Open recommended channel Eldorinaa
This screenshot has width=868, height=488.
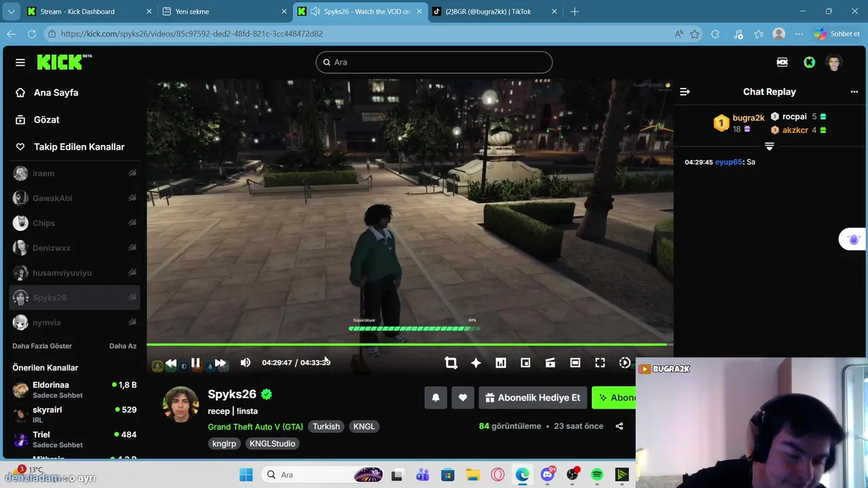click(x=75, y=390)
